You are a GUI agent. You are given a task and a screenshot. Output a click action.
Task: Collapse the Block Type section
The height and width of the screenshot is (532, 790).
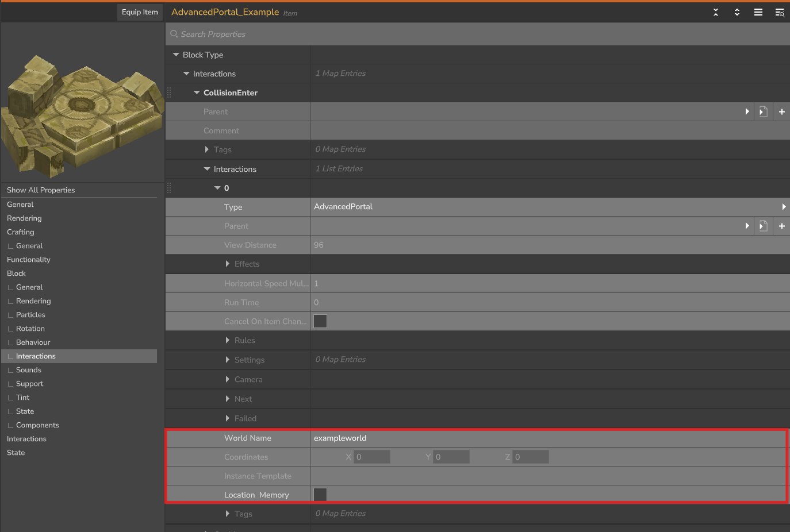176,55
